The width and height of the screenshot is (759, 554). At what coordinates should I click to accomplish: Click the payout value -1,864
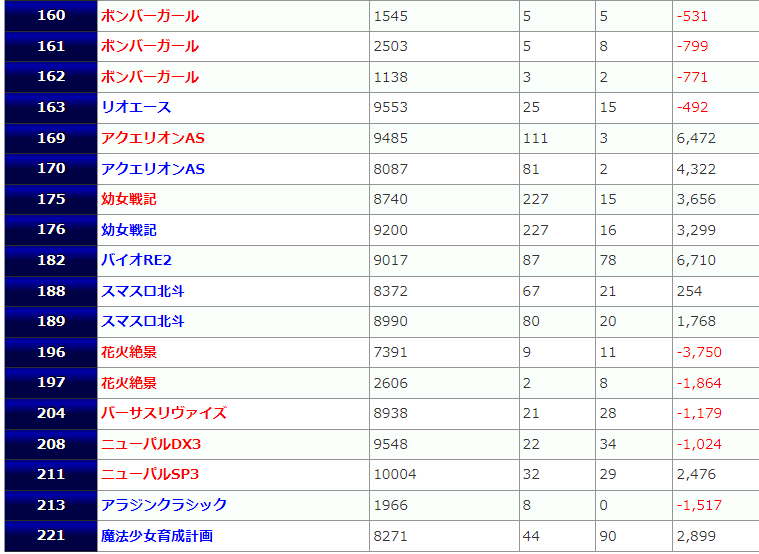699,383
